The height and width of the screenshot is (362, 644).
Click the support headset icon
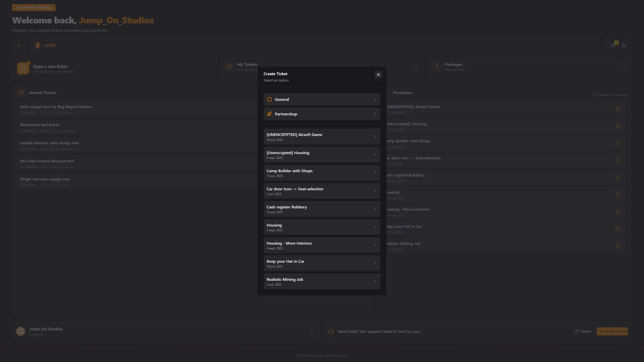click(331, 331)
